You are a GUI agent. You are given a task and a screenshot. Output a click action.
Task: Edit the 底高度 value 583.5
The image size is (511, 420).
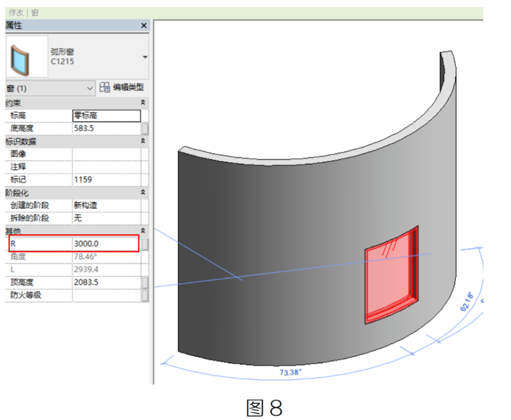(x=107, y=128)
